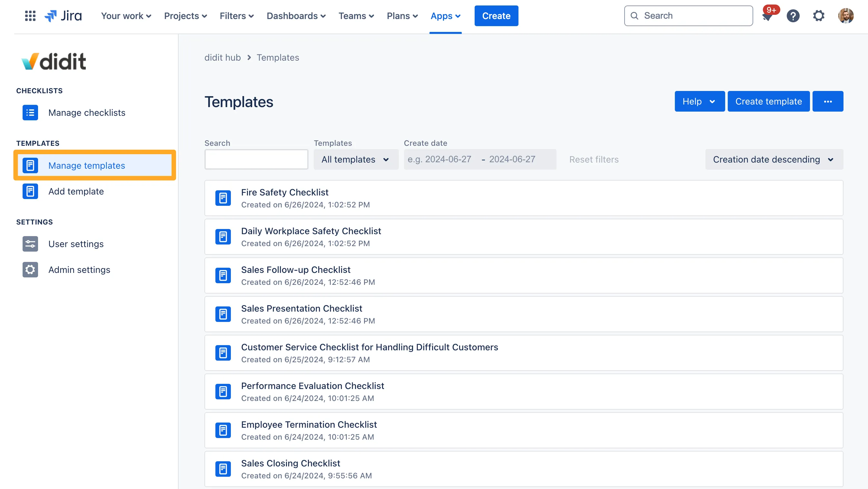Click the Jira logo

click(x=63, y=16)
